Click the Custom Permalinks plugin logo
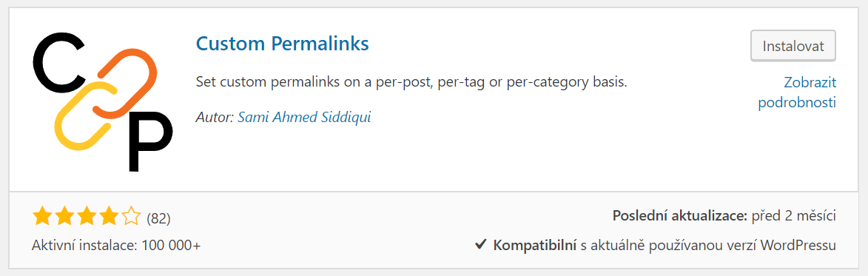Viewport: 868px width, 276px height. click(103, 101)
